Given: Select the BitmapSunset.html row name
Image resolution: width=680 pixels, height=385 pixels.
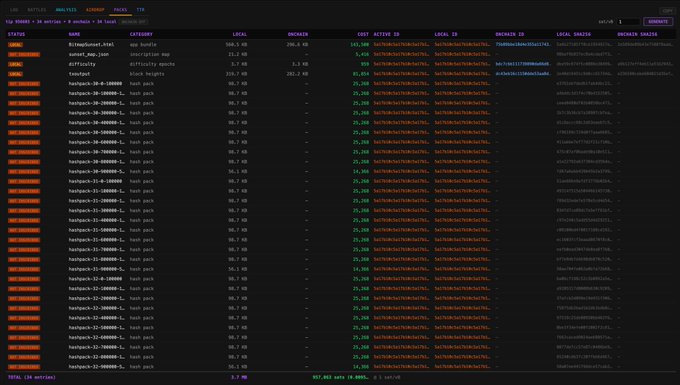Looking at the screenshot, I should click(91, 45).
